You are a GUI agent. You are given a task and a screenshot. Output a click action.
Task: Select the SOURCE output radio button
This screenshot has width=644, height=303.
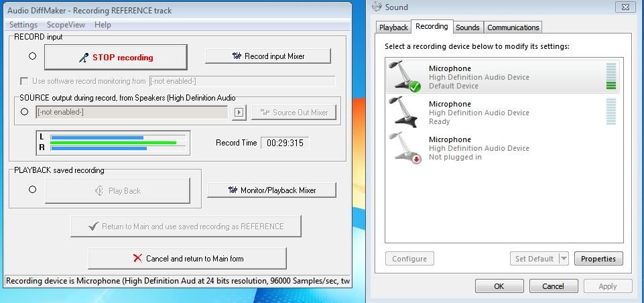click(x=24, y=111)
